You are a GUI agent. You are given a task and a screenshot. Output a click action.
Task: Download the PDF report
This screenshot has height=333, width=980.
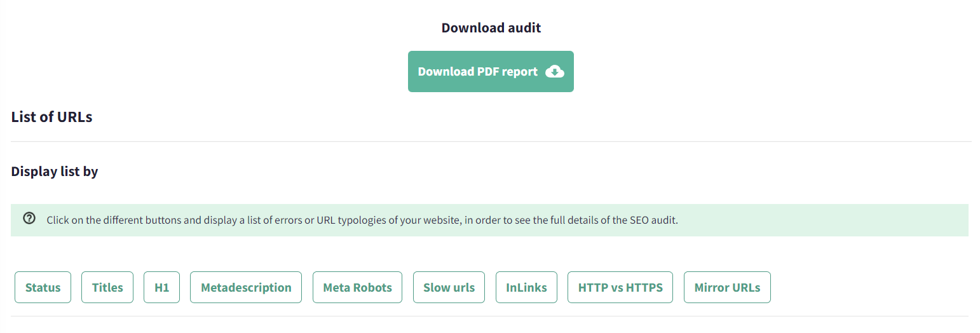click(x=491, y=71)
